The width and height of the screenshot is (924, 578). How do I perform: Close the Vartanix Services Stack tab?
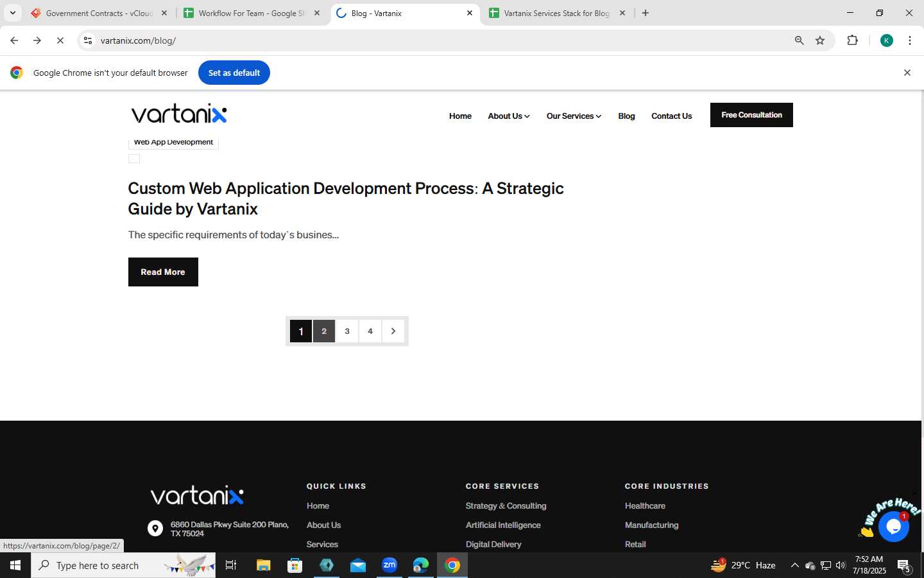622,13
